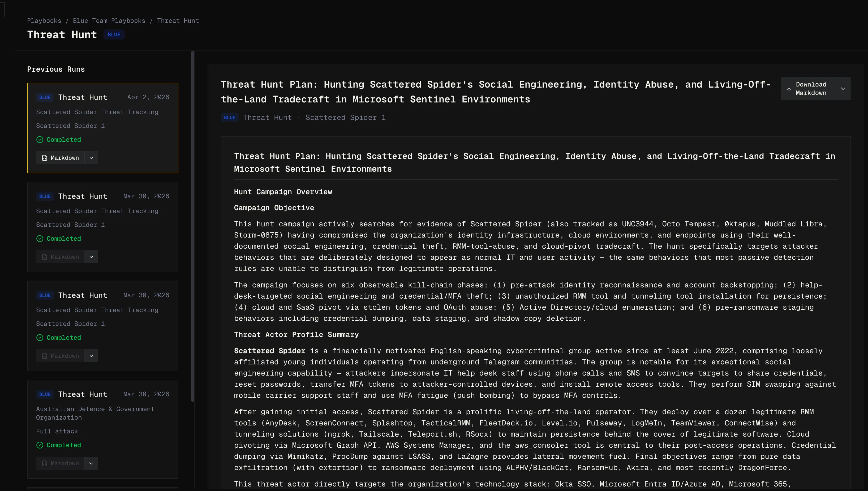
Task: Go to Blue Team Playbooks breadcrumb
Action: (x=109, y=21)
